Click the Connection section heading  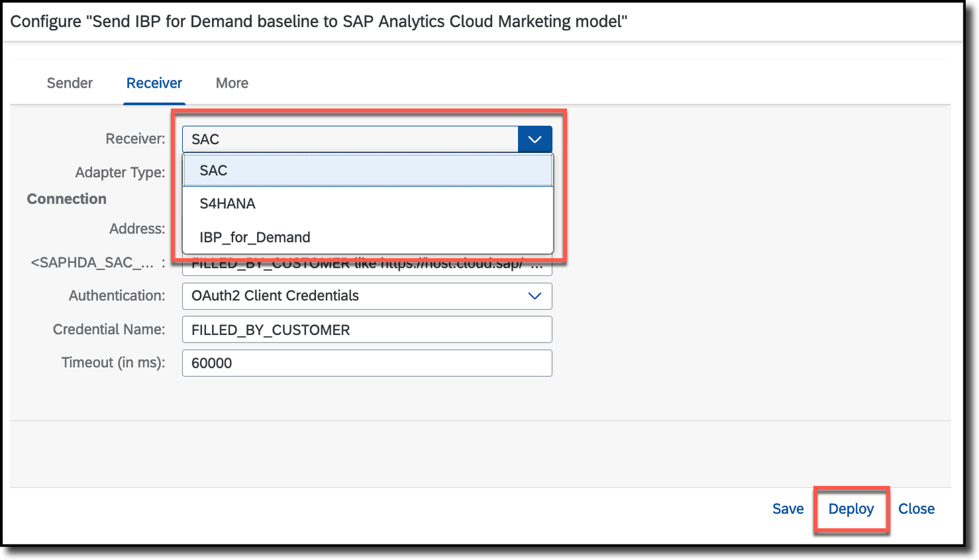pyautogui.click(x=67, y=199)
